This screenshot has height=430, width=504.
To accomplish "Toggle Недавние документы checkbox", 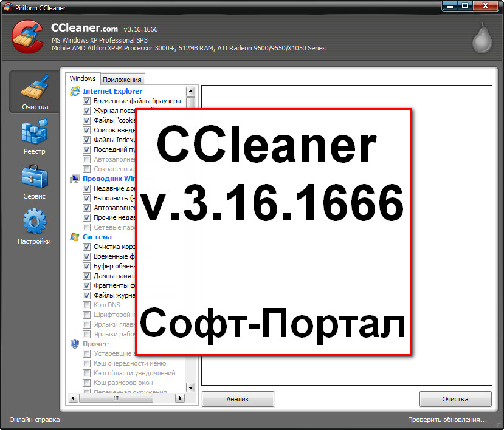I will pyautogui.click(x=86, y=188).
